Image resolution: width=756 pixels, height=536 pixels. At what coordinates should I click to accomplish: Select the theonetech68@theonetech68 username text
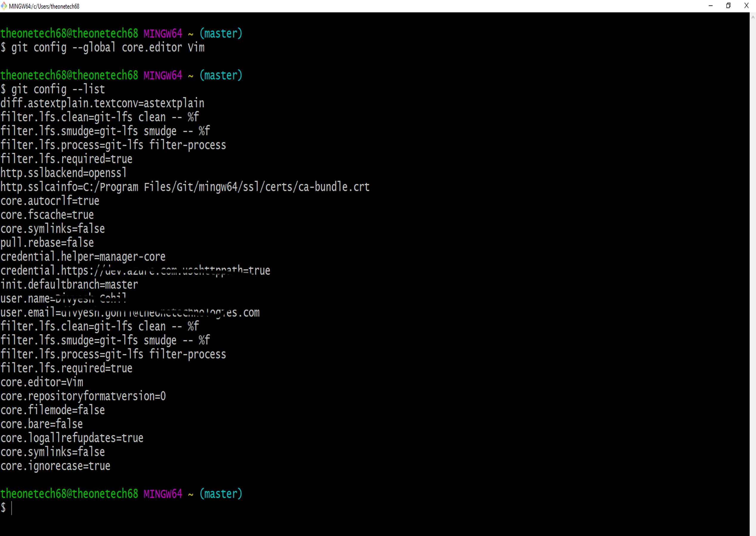coord(68,33)
